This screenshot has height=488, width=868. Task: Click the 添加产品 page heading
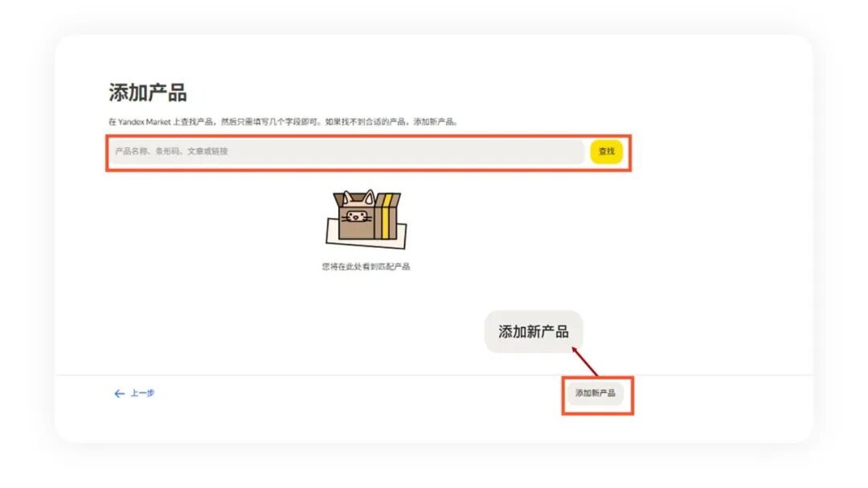click(148, 92)
